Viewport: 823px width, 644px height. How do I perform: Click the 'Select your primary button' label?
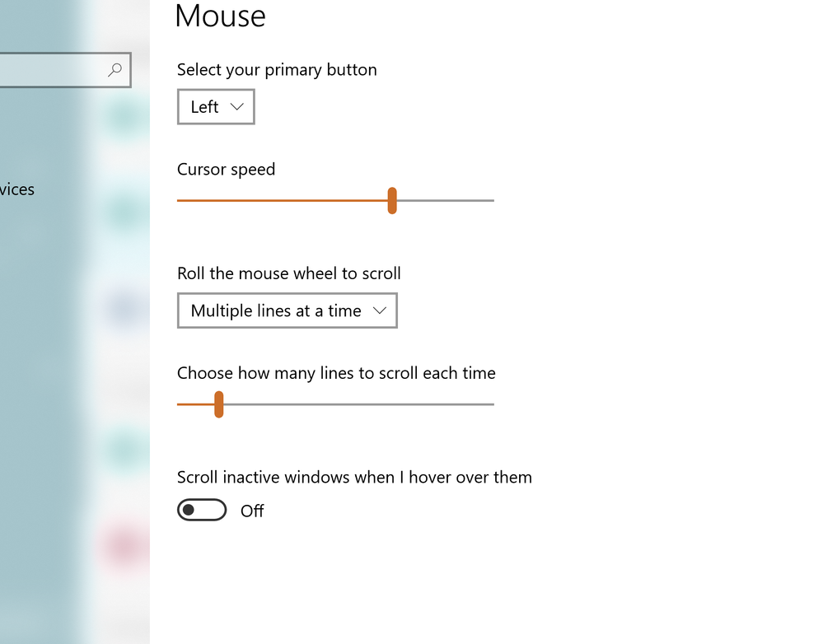[x=277, y=70]
